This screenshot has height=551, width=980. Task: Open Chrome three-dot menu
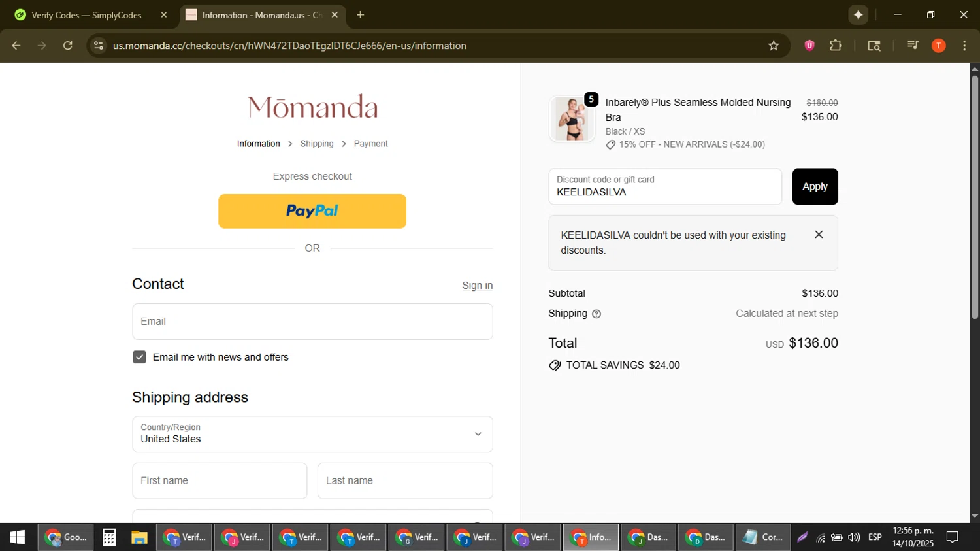[964, 46]
